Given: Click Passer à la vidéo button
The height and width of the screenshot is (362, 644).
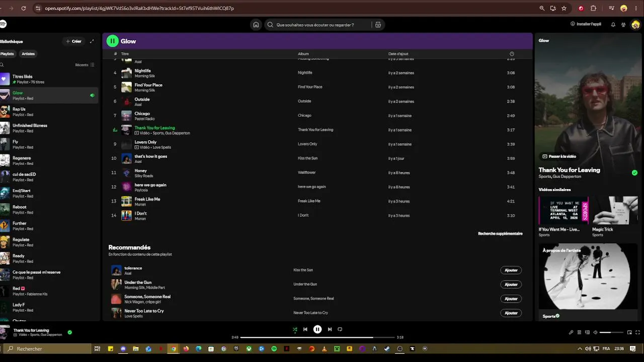Looking at the screenshot, I should coord(559,156).
